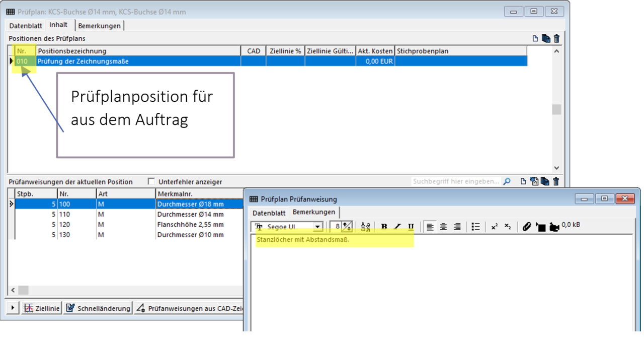Image resolution: width=644 pixels, height=337 pixels.
Task: Click the paperclip attachment icon
Action: 526,227
